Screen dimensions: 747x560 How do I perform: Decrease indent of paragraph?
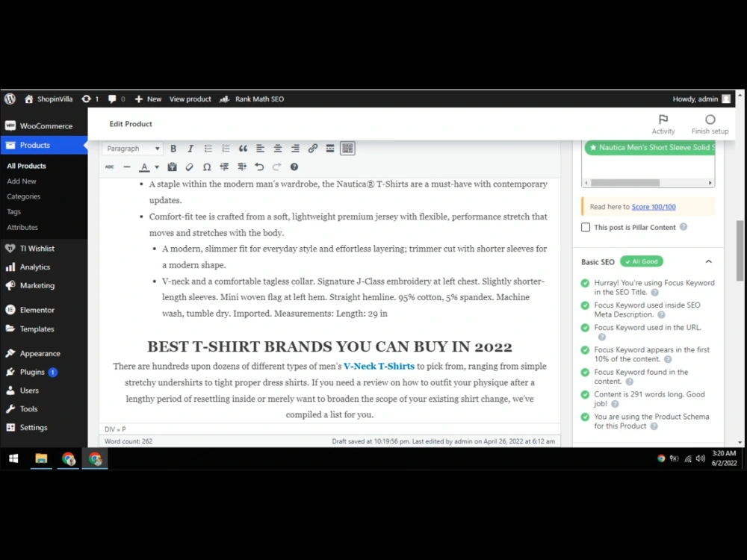pos(224,167)
